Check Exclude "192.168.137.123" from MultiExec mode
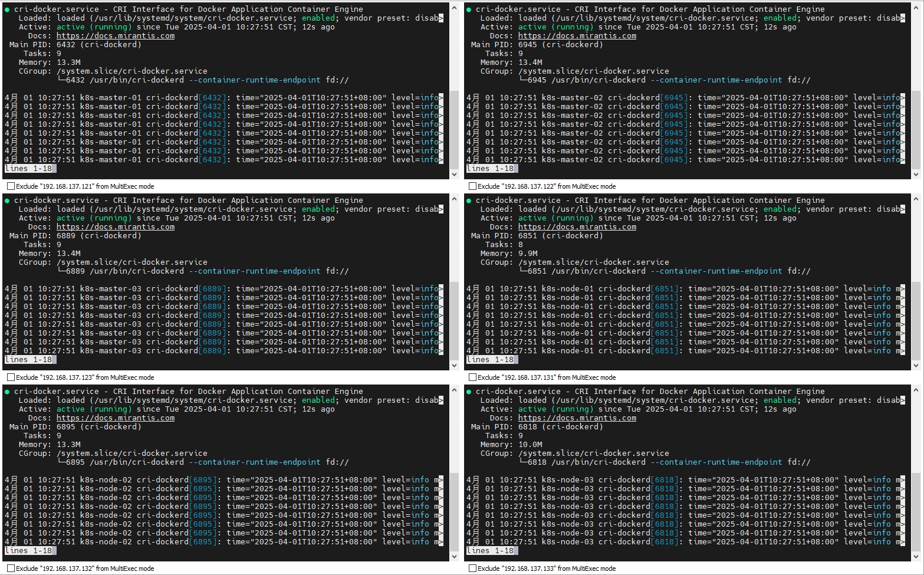Screen dimensions: 924x575 [x=11, y=377]
